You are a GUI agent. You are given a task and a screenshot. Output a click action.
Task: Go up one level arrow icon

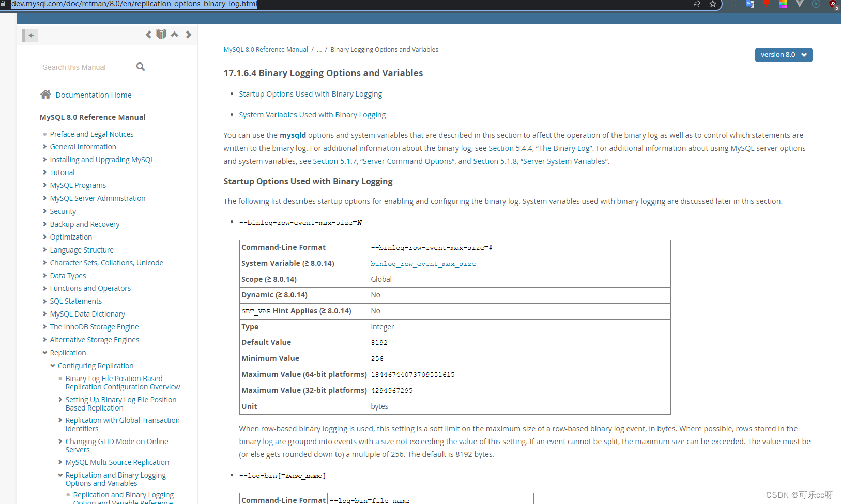[175, 35]
